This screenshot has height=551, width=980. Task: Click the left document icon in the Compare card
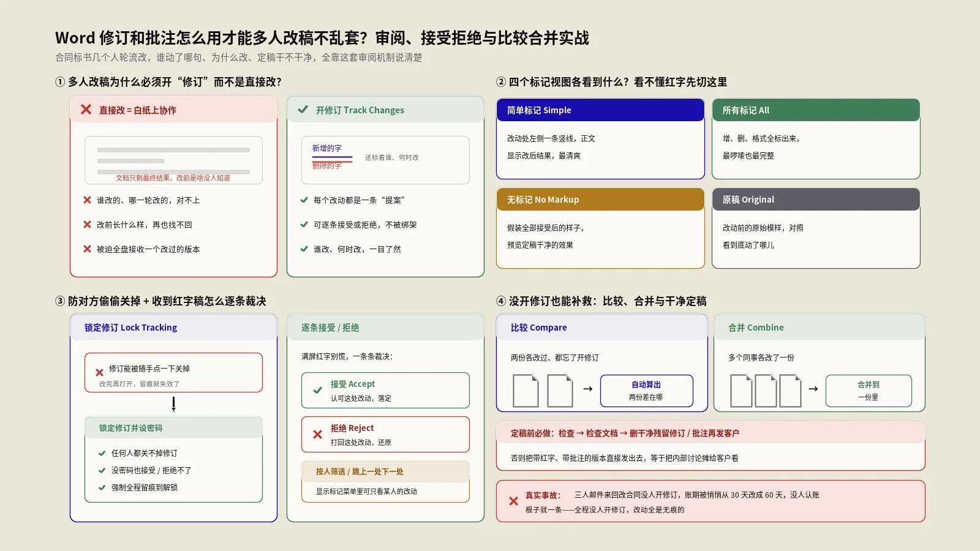[526, 391]
